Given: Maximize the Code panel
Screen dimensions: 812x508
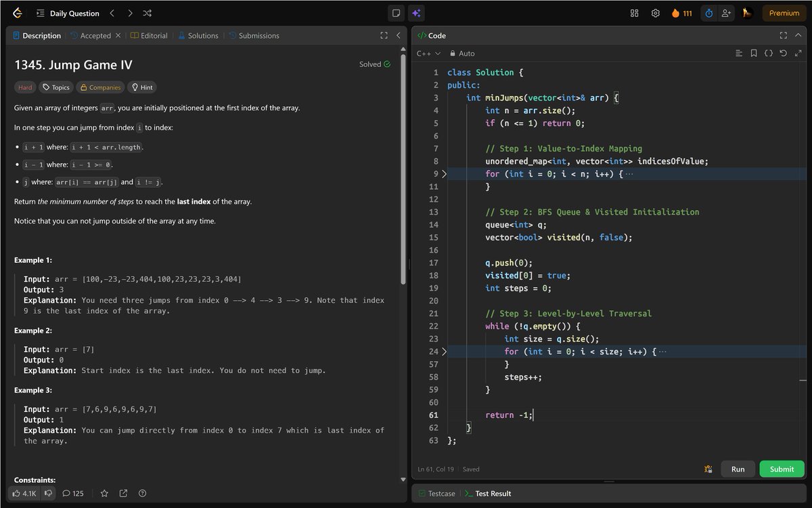Looking at the screenshot, I should tap(783, 35).
